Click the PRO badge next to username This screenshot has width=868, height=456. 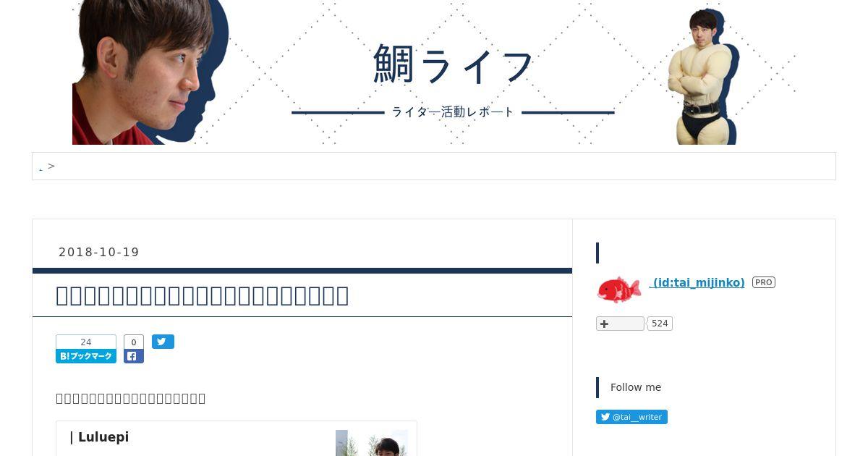click(x=764, y=282)
